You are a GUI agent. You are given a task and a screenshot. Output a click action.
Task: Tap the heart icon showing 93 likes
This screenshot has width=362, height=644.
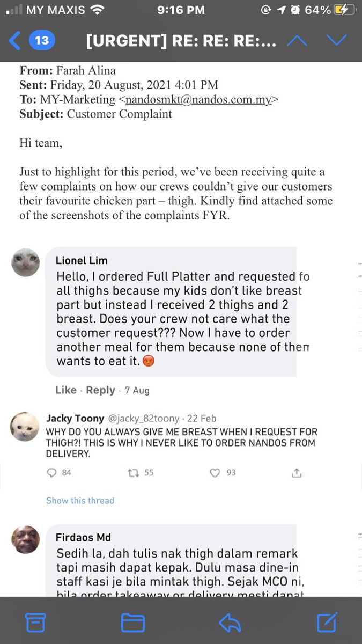click(215, 473)
